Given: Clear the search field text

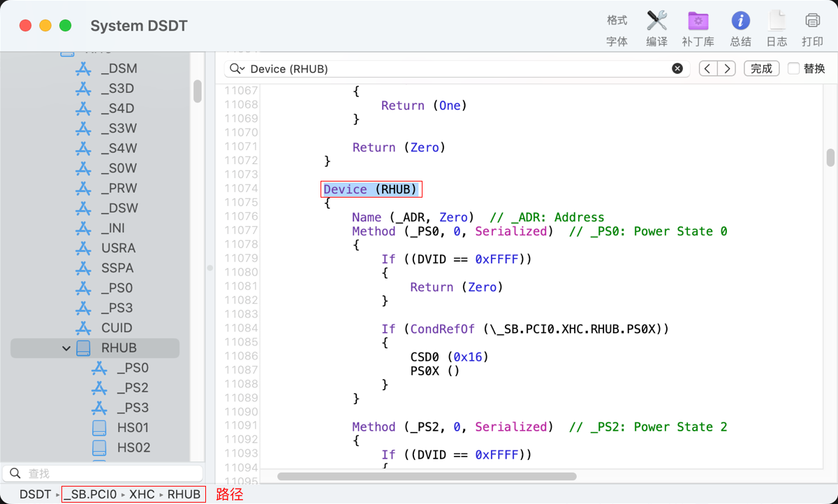Looking at the screenshot, I should click(x=677, y=68).
